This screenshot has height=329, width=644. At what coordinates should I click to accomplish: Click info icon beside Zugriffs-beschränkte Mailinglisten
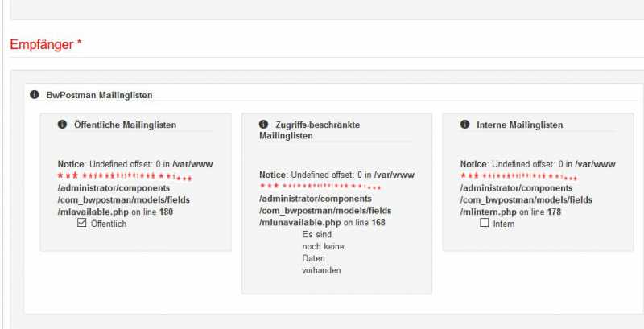click(x=263, y=125)
